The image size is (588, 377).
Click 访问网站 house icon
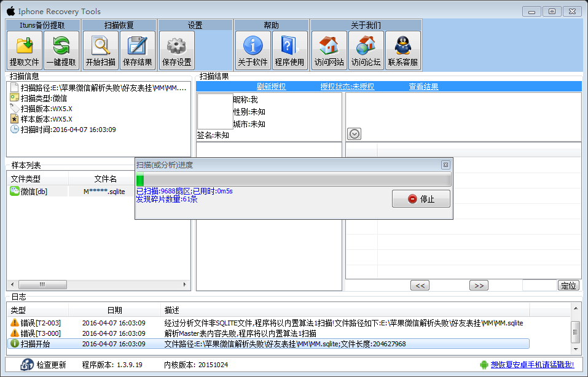[x=329, y=50]
